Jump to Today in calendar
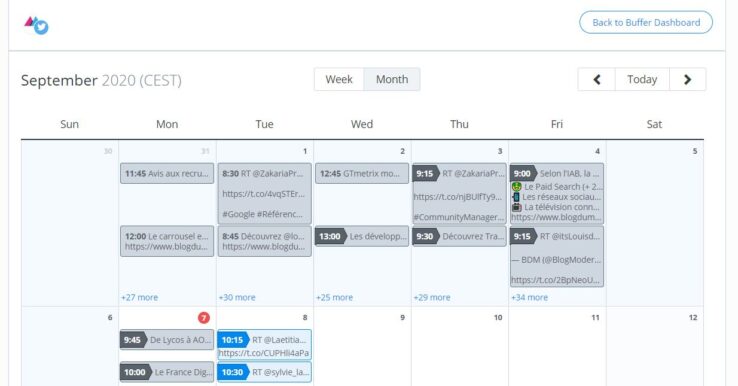 click(642, 80)
